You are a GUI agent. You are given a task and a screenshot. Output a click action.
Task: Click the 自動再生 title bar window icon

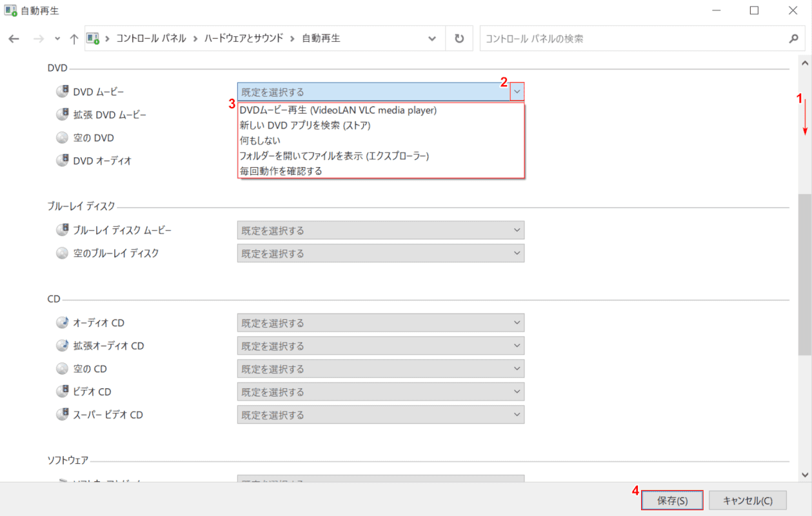point(10,10)
